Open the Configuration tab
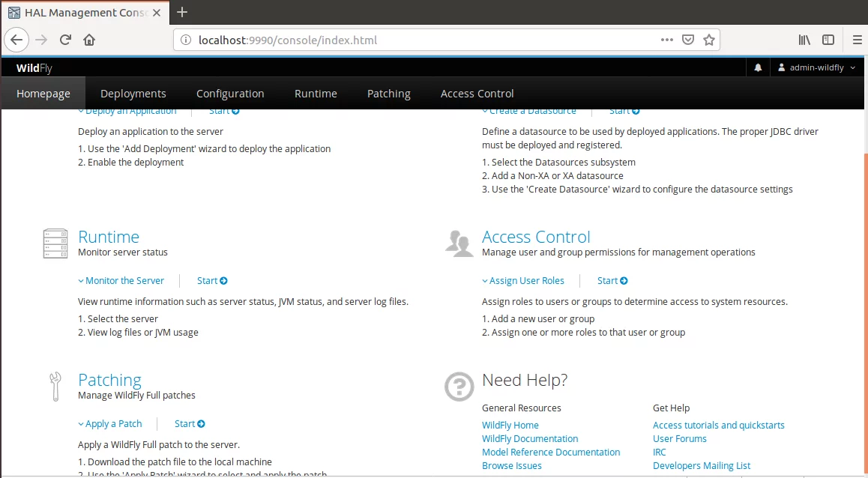The width and height of the screenshot is (868, 478). pos(230,94)
